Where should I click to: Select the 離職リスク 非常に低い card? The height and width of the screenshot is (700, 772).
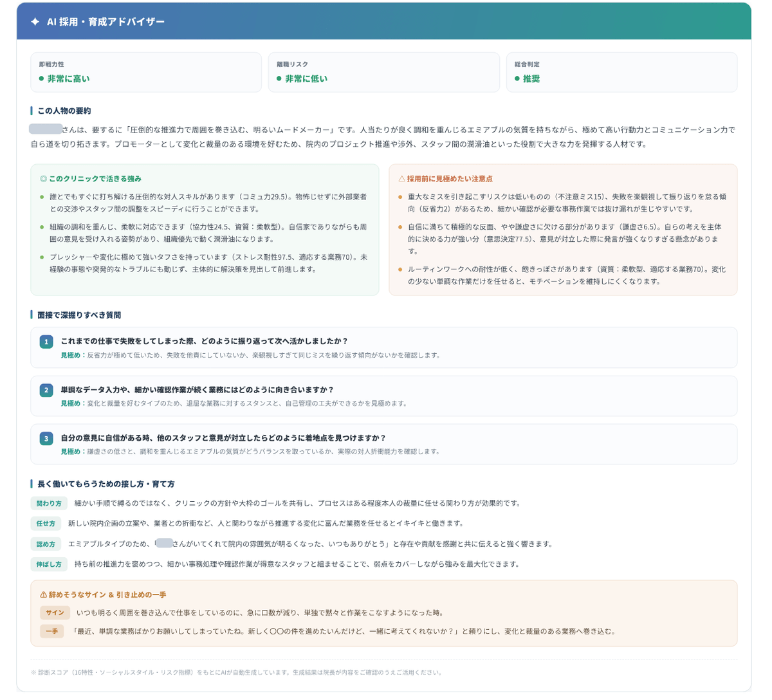point(384,72)
